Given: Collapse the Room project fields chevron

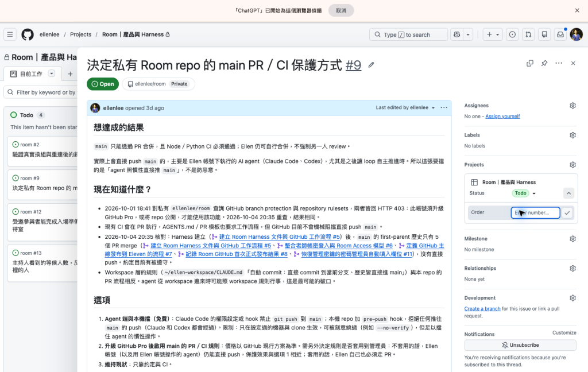Looking at the screenshot, I should [568, 193].
